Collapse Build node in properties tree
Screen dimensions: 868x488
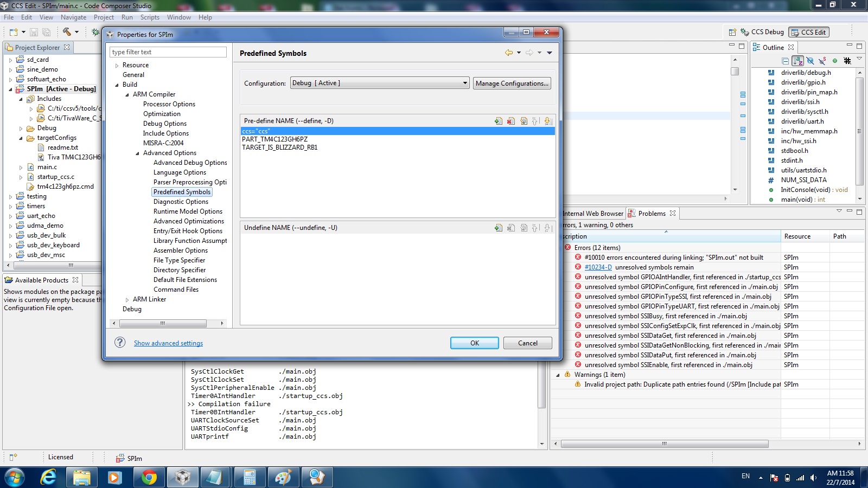[x=117, y=85]
